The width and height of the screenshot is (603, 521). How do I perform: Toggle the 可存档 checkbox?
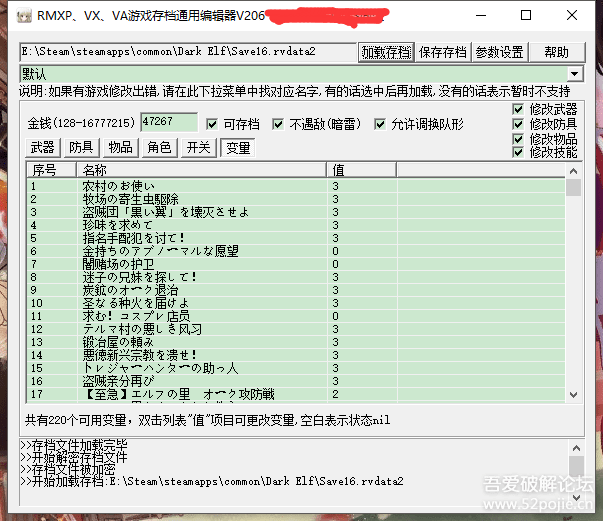click(212, 124)
